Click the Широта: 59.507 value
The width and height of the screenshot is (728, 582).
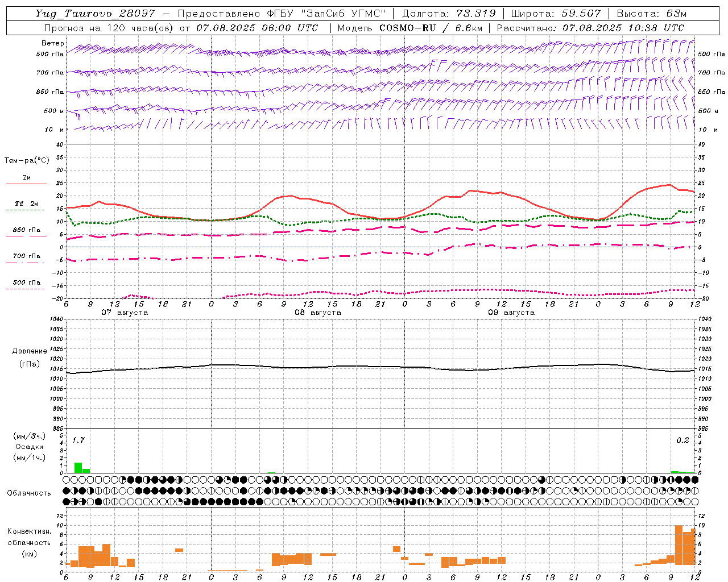coord(556,14)
